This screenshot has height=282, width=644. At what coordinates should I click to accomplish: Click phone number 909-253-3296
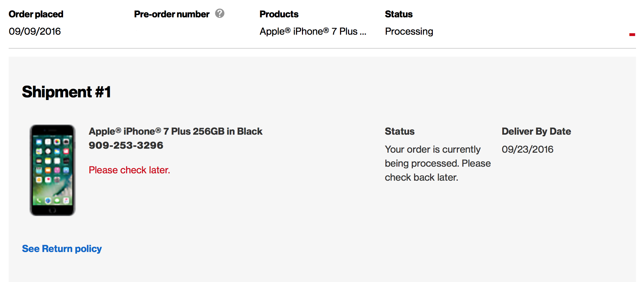point(126,145)
